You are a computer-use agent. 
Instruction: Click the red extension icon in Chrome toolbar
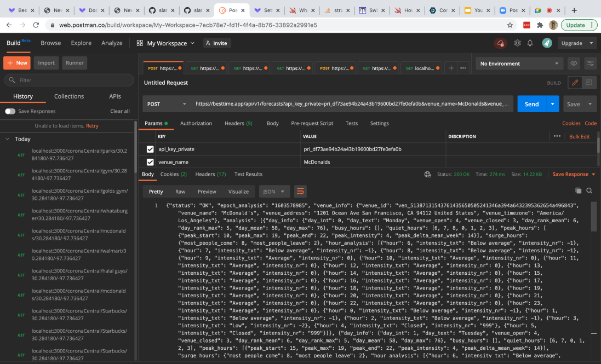pos(526,25)
